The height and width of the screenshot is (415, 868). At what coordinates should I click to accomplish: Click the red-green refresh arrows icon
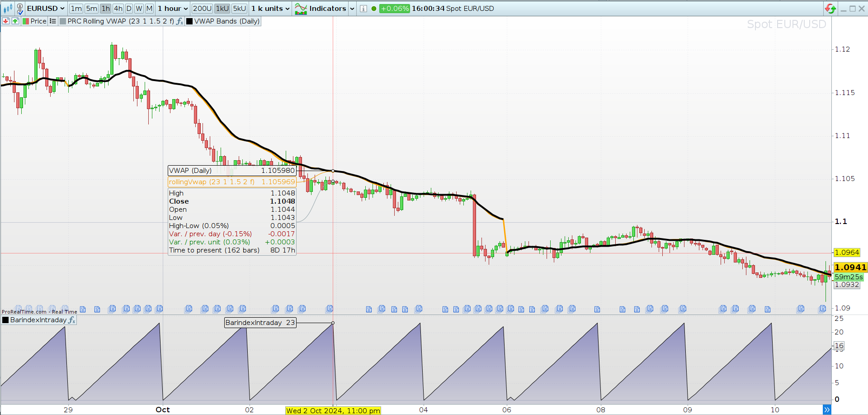point(830,9)
